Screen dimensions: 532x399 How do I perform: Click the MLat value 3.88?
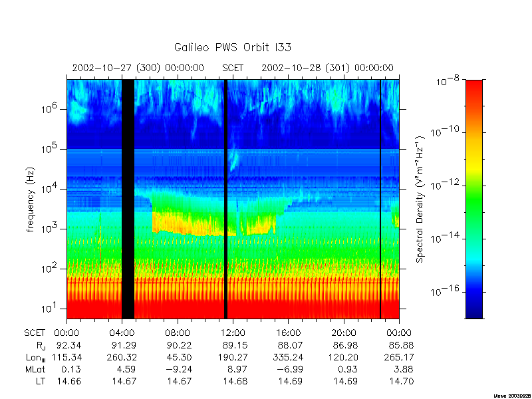(x=404, y=369)
